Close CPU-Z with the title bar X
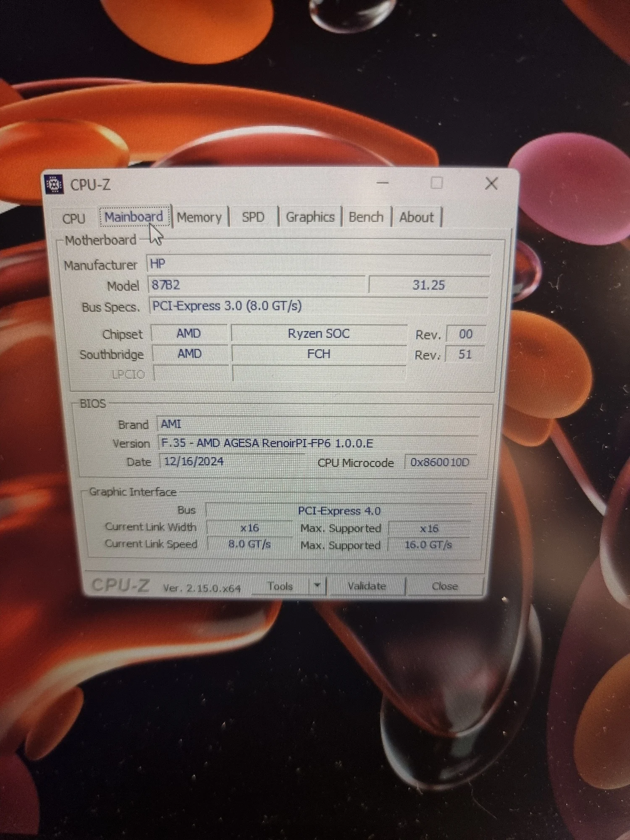630x840 pixels. (x=491, y=184)
